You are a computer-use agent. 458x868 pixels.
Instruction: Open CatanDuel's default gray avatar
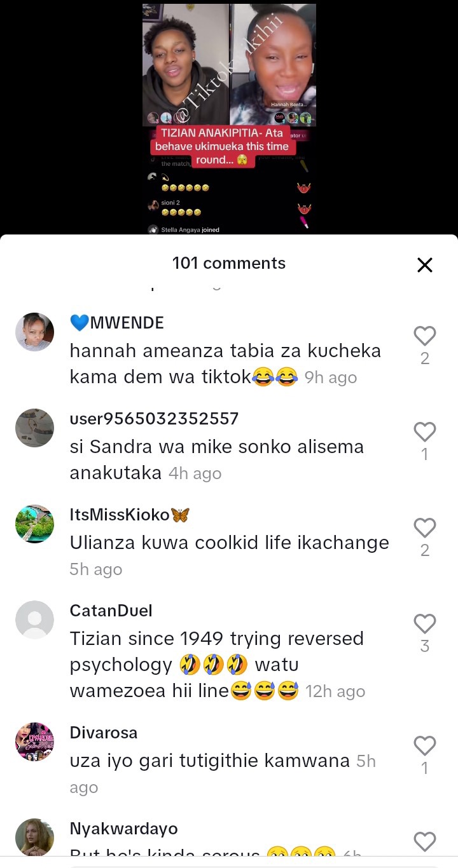tap(34, 620)
